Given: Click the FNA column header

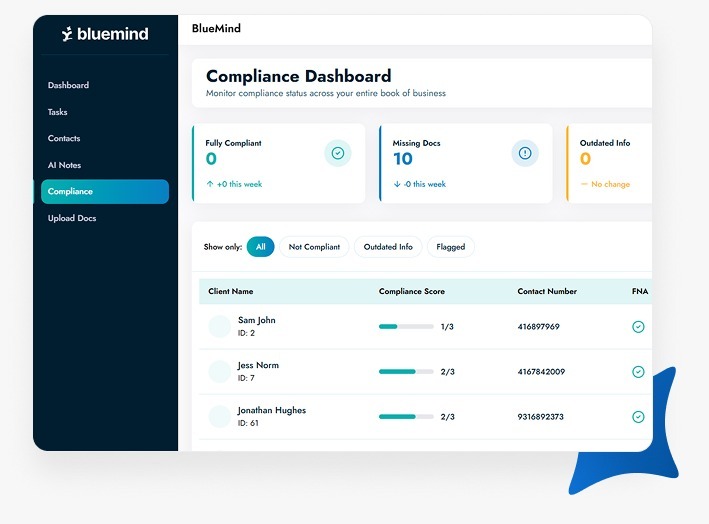Looking at the screenshot, I should click(640, 291).
